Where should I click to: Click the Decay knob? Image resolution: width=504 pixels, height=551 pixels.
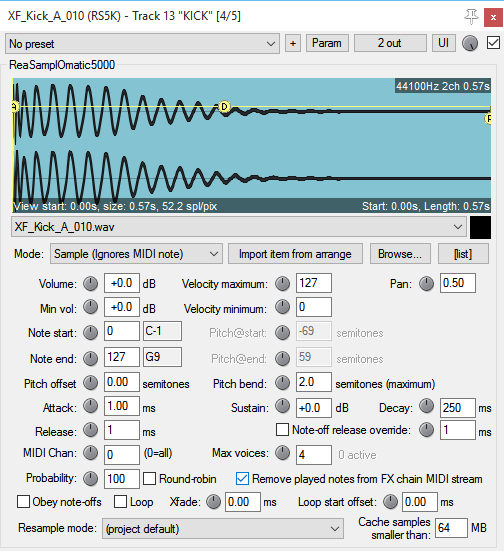coord(426,406)
